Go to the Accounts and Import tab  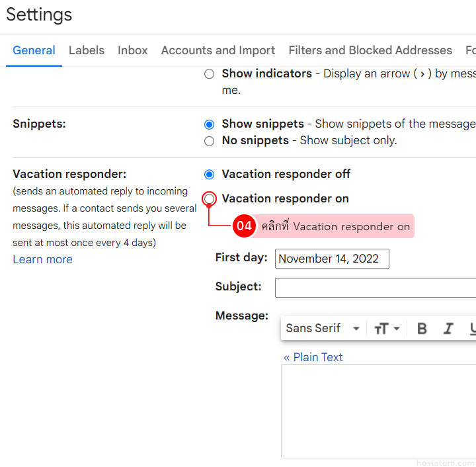pos(218,50)
